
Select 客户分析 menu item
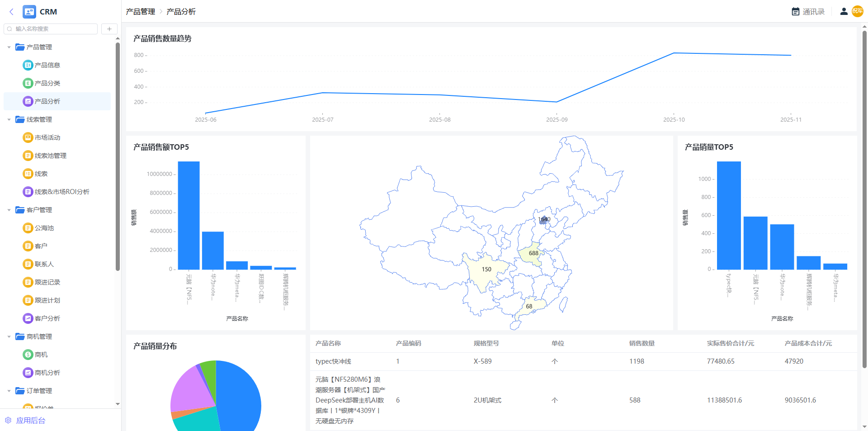pyautogui.click(x=47, y=318)
